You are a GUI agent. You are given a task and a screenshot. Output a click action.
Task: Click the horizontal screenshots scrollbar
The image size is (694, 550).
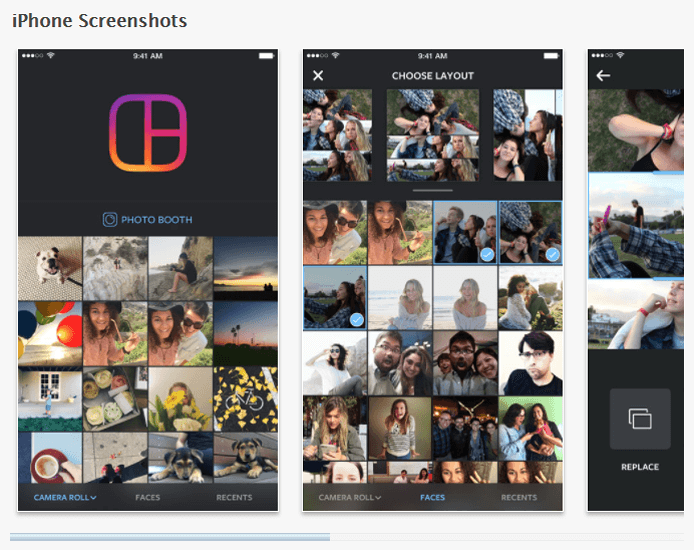170,537
